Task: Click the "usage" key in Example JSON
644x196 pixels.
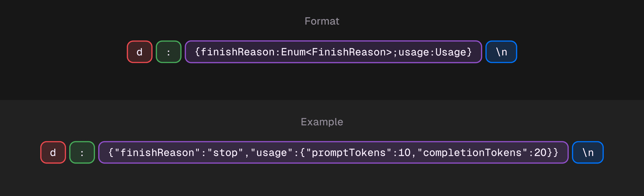Action: 271,153
